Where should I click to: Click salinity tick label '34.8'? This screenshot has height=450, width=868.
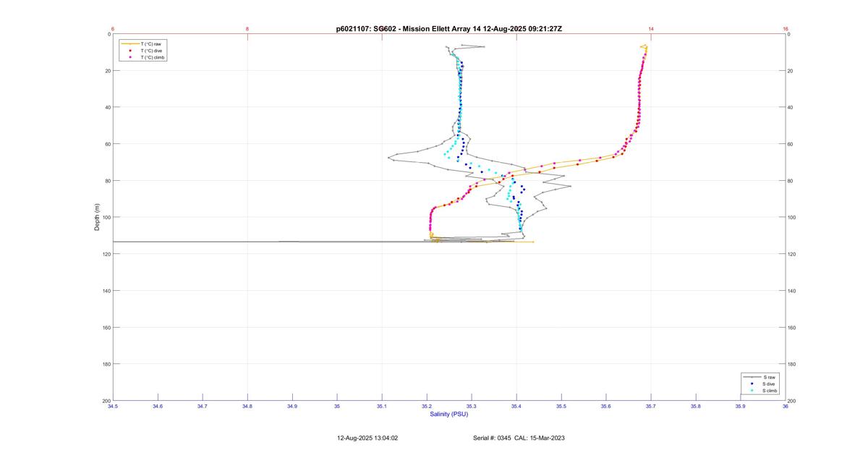tap(247, 407)
